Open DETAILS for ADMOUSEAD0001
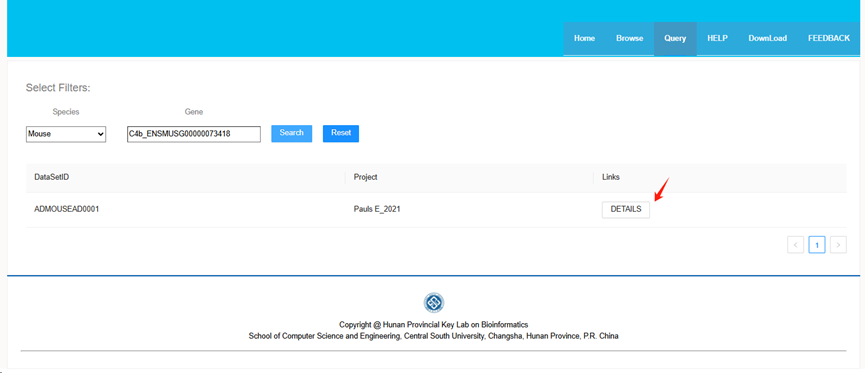This screenshot has height=373, width=865. tap(626, 210)
